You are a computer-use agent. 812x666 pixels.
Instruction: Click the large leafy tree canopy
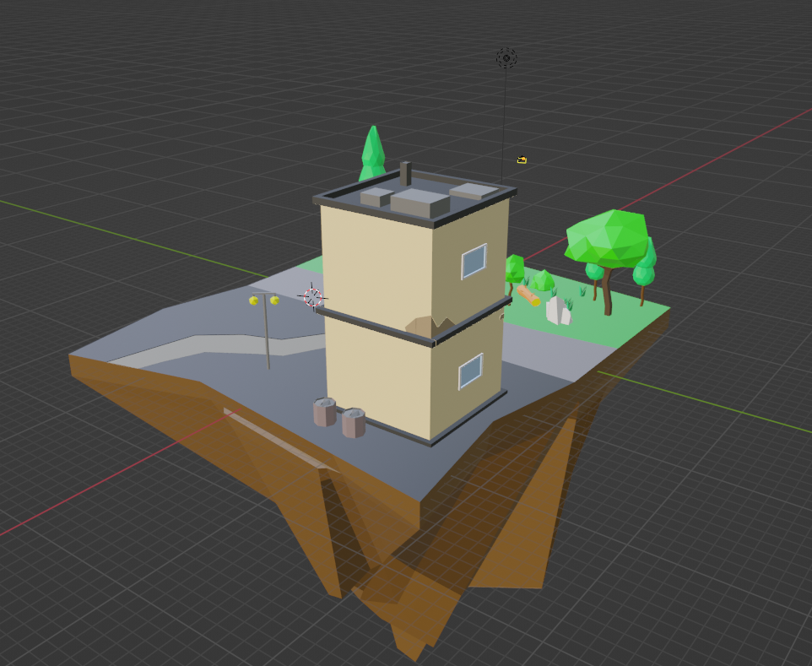(608, 240)
